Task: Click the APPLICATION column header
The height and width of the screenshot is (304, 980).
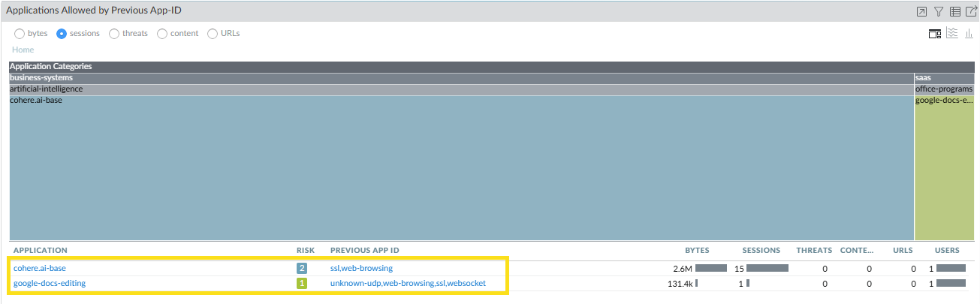Action: click(41, 251)
